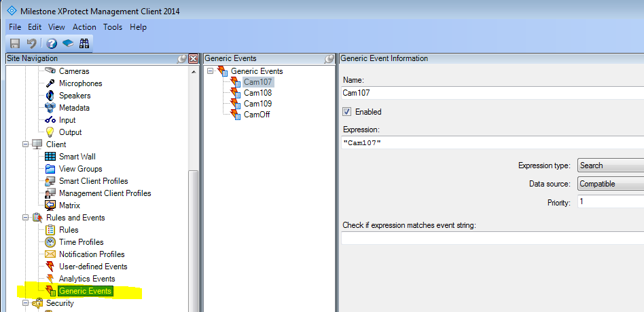Collapse the Rules and Events node
This screenshot has width=644, height=312.
25,218
